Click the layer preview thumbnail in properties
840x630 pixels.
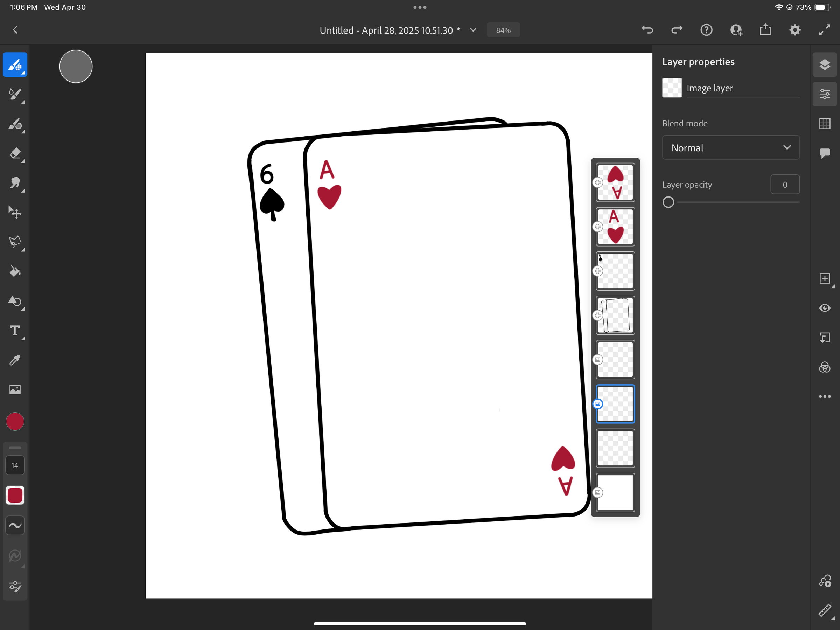pyautogui.click(x=672, y=88)
